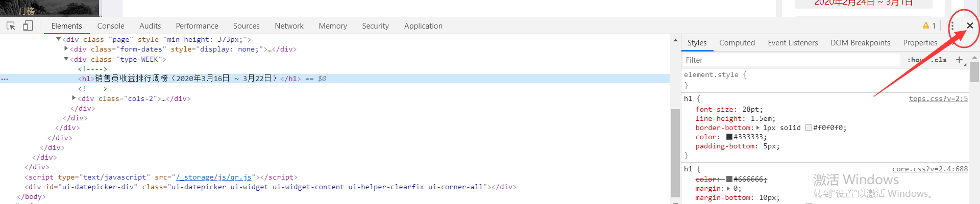The height and width of the screenshot is (204, 980).
Task: Open DevTools three-dot customize menu
Action: point(952,26)
